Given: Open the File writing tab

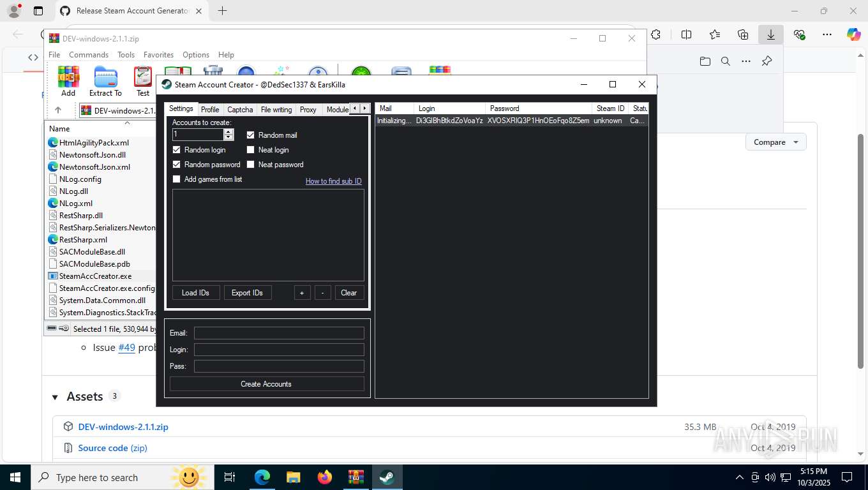Looking at the screenshot, I should pos(276,110).
